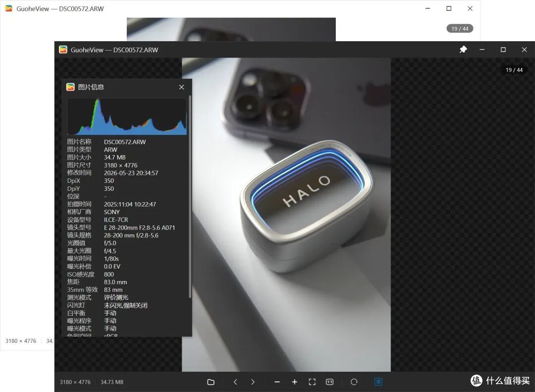The width and height of the screenshot is (535, 392).
Task: Click the GuoheView app icon in dark title bar
Action: pyautogui.click(x=63, y=50)
